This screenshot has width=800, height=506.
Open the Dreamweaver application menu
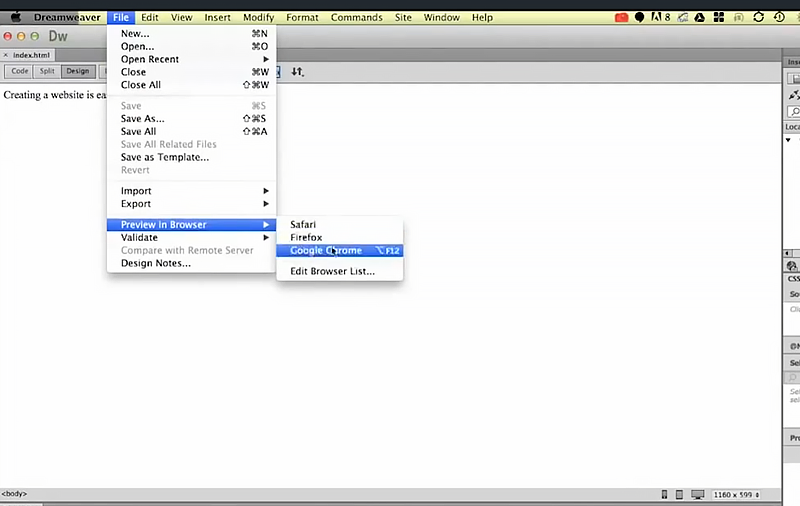67,17
